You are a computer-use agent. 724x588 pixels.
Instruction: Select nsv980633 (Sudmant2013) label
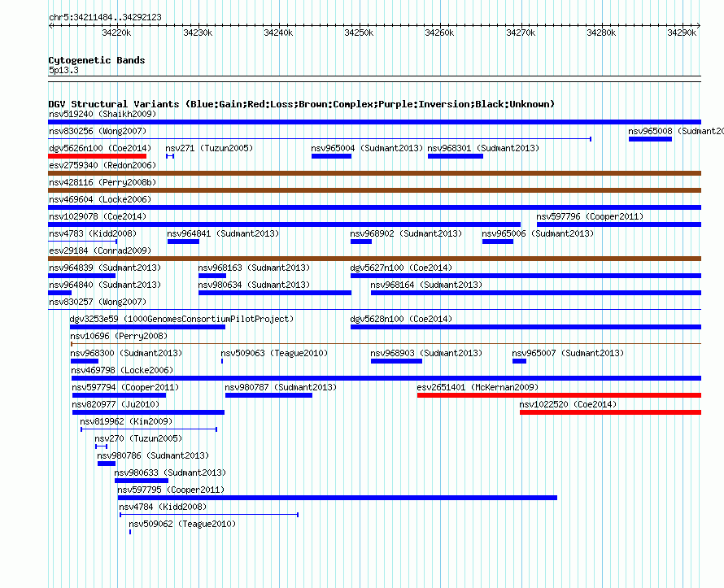[x=170, y=473]
